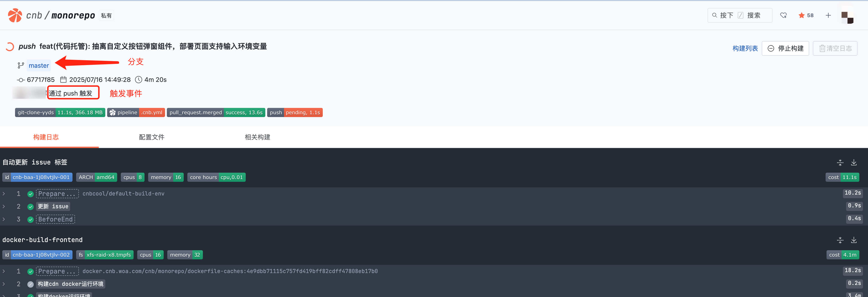
Task: Click the search input field
Action: point(740,16)
